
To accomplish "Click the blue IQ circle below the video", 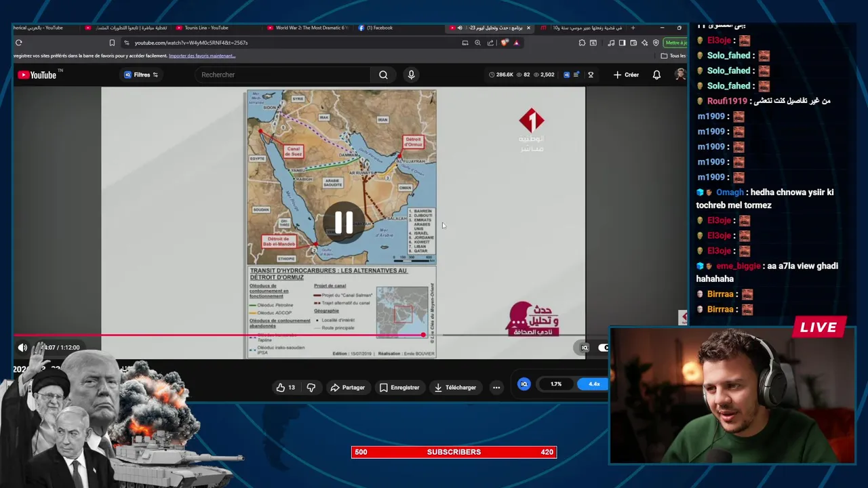I will [524, 384].
